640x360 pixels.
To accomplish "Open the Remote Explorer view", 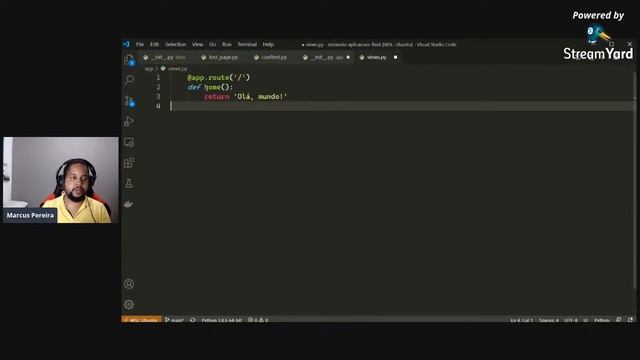I will pos(129,142).
